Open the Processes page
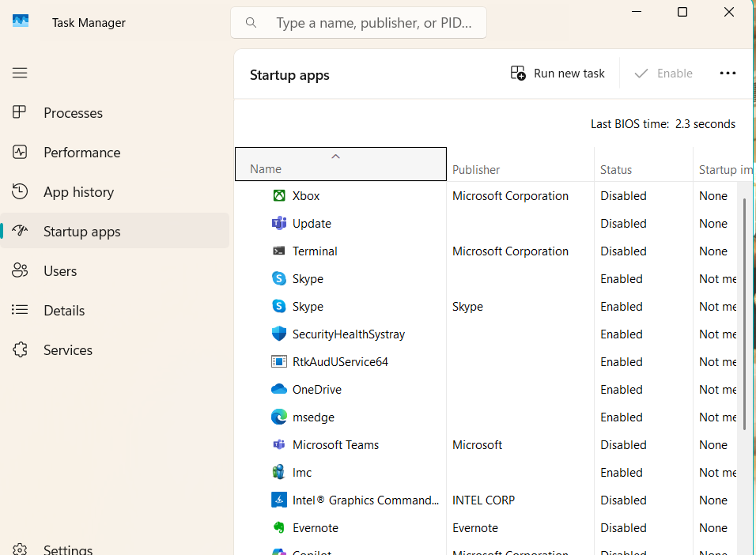 click(114, 113)
